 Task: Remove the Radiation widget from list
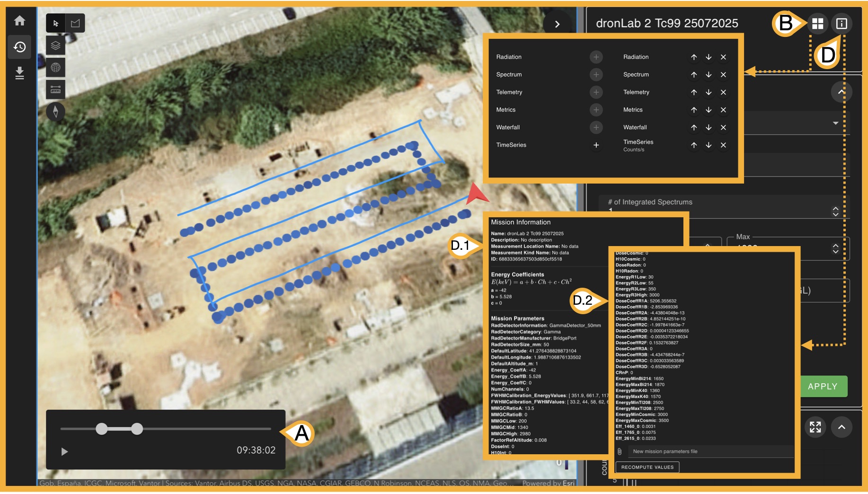click(723, 57)
